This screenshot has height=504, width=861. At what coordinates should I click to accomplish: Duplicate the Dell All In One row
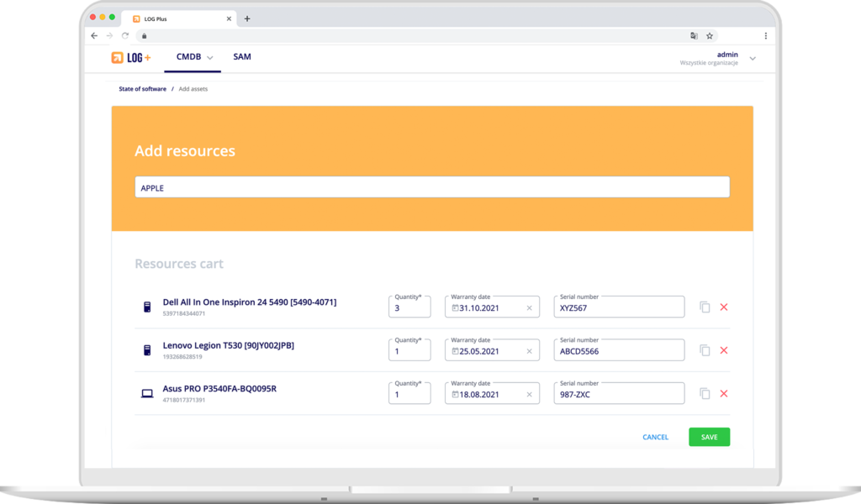(x=705, y=307)
